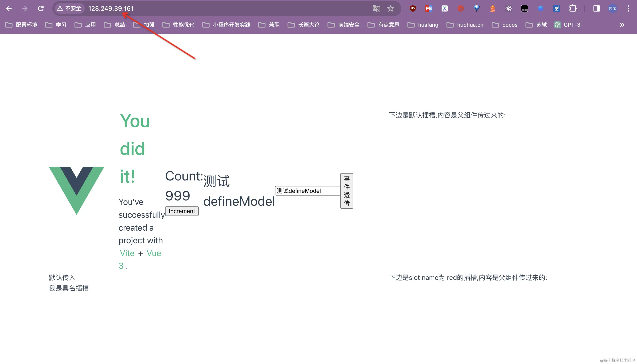The width and height of the screenshot is (637, 364).
Task: Open Chrome's three-dot menu
Action: pyautogui.click(x=629, y=8)
